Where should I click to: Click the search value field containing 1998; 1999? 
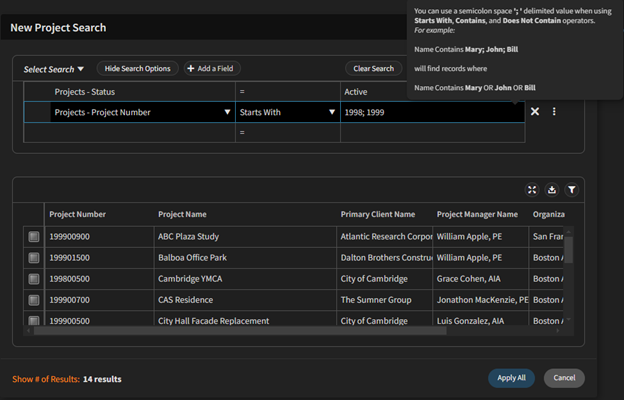430,113
